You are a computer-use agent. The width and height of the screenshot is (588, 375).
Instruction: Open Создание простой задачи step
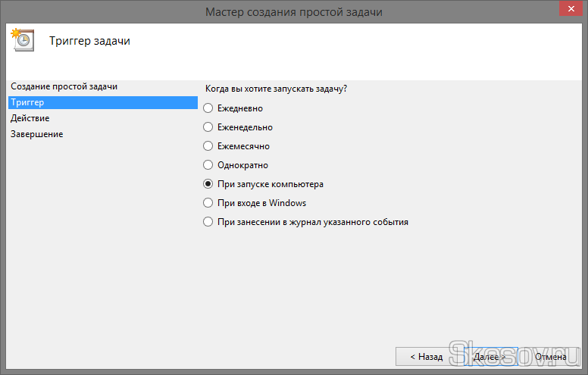64,86
